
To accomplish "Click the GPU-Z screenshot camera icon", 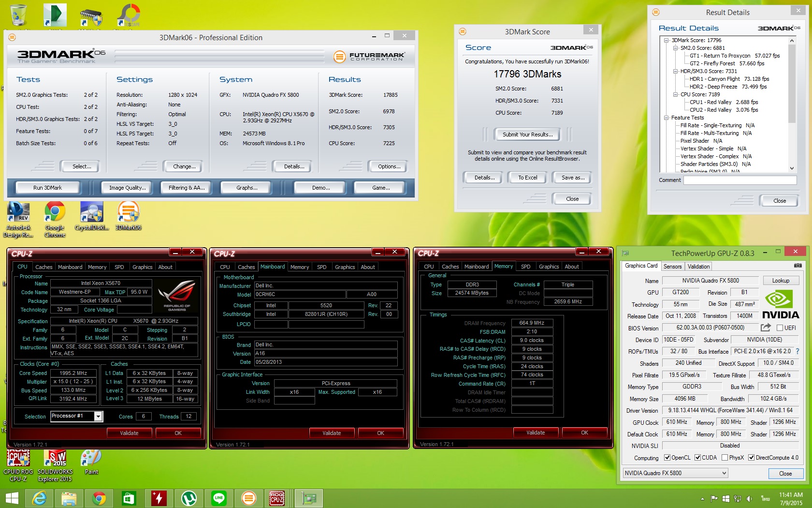I will [x=797, y=266].
